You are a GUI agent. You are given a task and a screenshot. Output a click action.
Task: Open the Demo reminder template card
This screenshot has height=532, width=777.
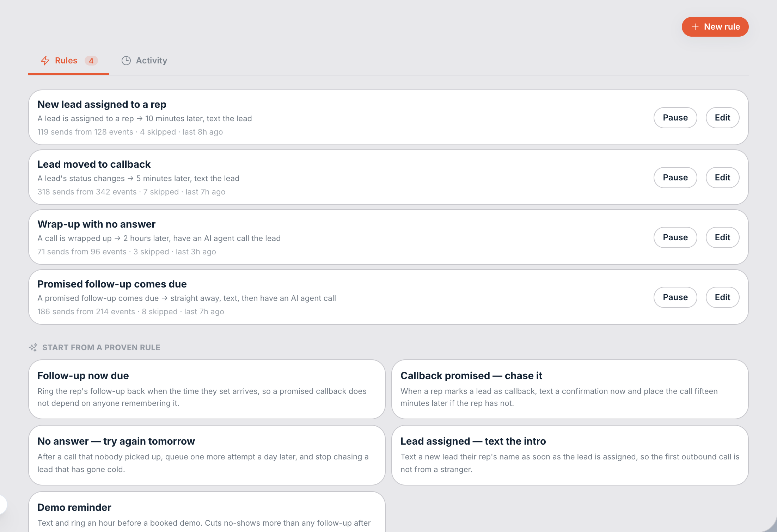click(x=207, y=512)
